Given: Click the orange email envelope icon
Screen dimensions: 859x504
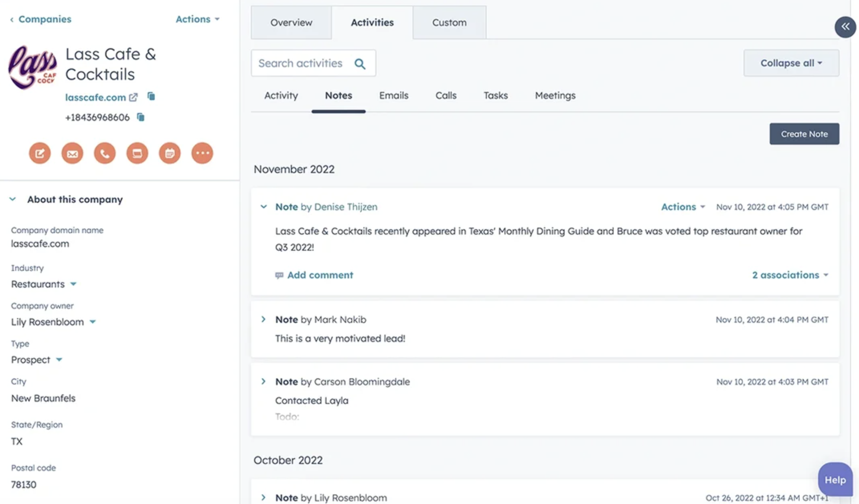Looking at the screenshot, I should click(72, 153).
